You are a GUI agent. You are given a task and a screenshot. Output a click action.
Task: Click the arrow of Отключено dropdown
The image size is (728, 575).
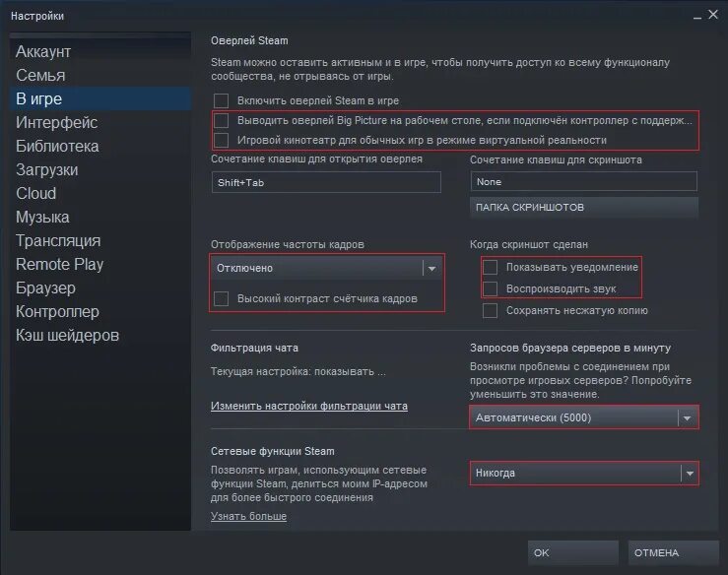(431, 269)
